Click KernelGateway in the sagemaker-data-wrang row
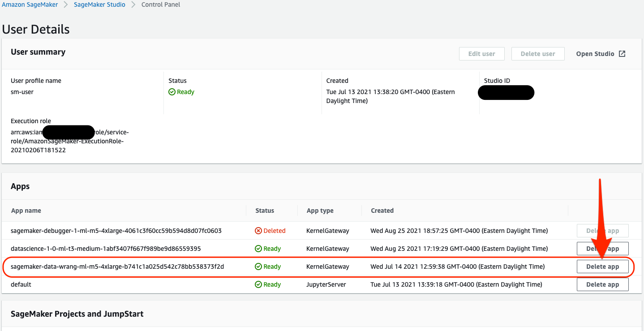Image resolution: width=644 pixels, height=331 pixels. [x=328, y=267]
